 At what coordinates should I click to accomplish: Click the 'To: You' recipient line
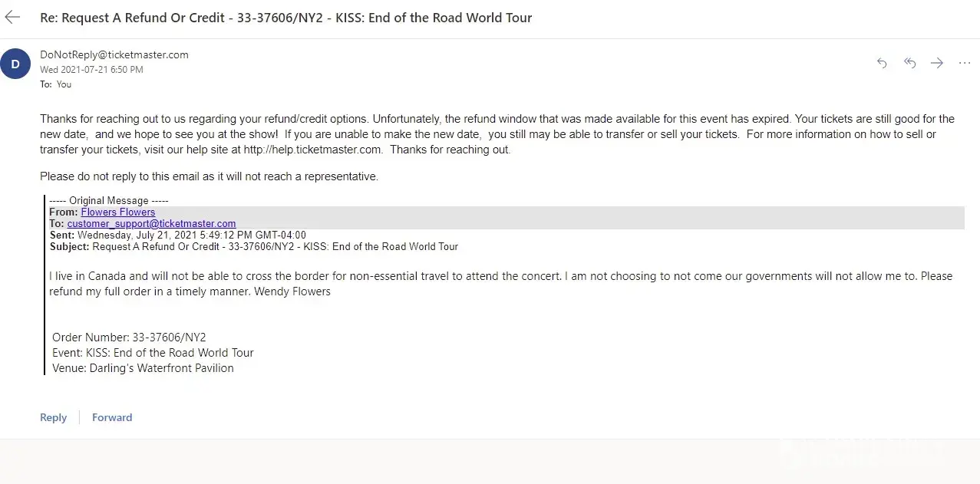pyautogui.click(x=56, y=84)
